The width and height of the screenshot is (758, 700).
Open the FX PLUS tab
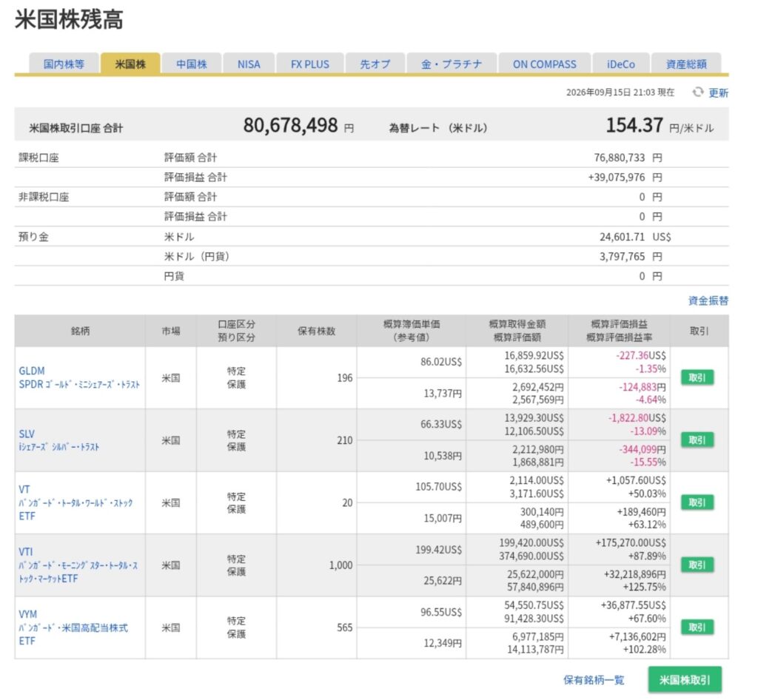point(310,64)
